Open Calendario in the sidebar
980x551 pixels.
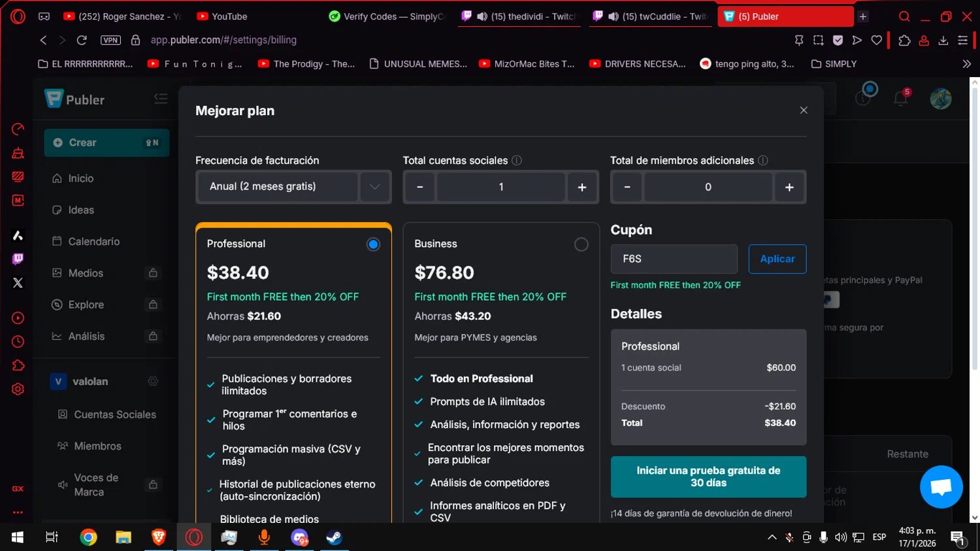93,241
